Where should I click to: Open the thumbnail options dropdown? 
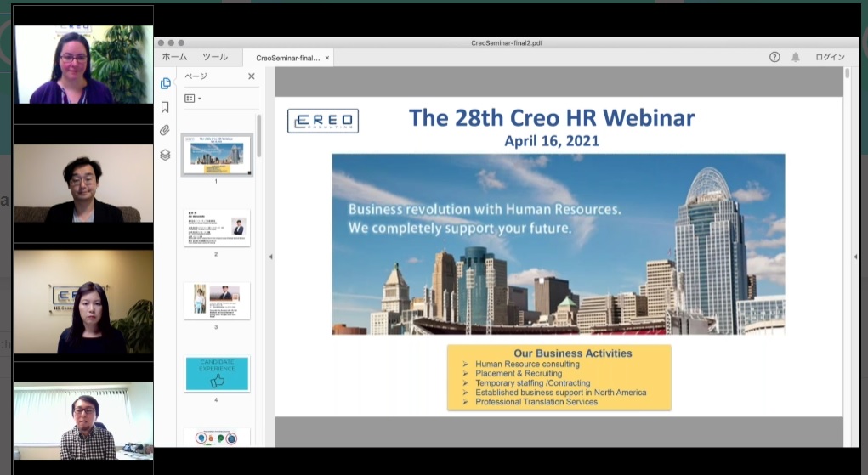[193, 99]
